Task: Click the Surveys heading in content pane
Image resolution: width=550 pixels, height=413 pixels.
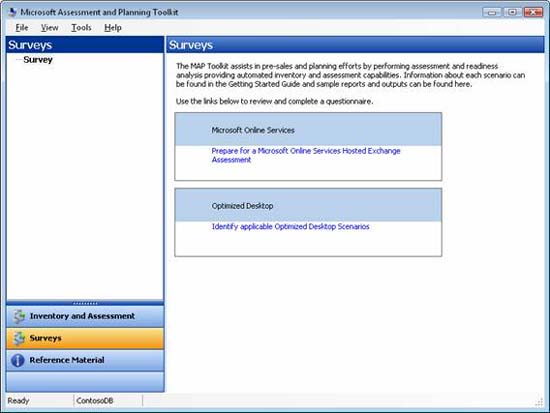Action: [191, 45]
